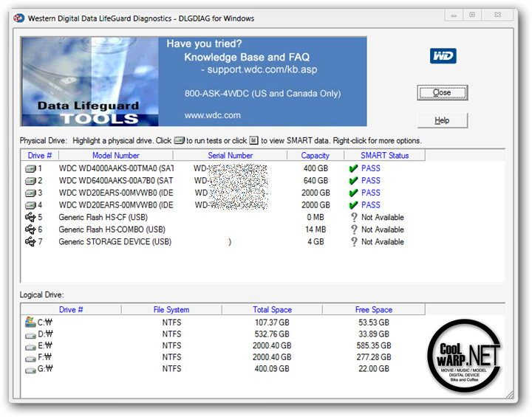This screenshot has height=417, width=532.
Task: Click the USB icon for drive 5
Action: pyautogui.click(x=30, y=217)
